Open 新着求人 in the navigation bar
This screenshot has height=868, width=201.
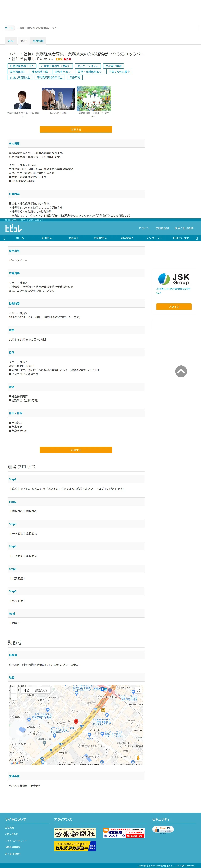[47, 238]
